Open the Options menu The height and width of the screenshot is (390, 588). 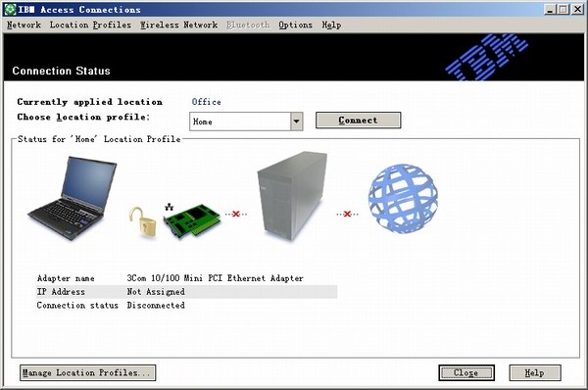coord(296,25)
